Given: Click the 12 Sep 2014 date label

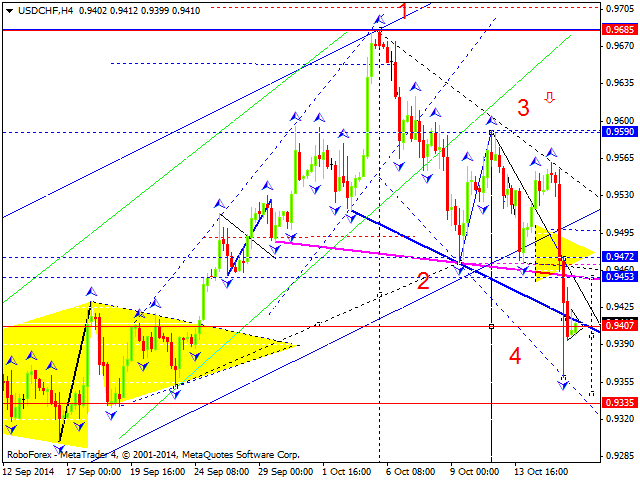Looking at the screenshot, I should (28, 472).
